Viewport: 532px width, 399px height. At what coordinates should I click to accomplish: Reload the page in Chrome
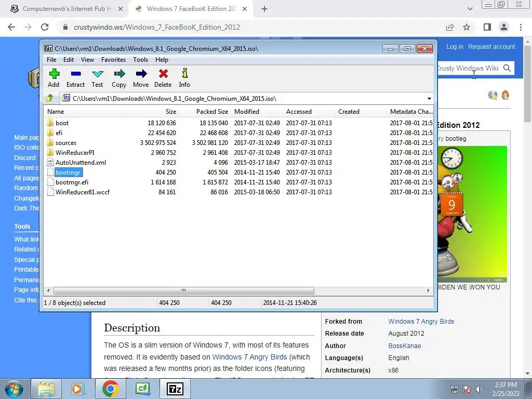pos(45,27)
